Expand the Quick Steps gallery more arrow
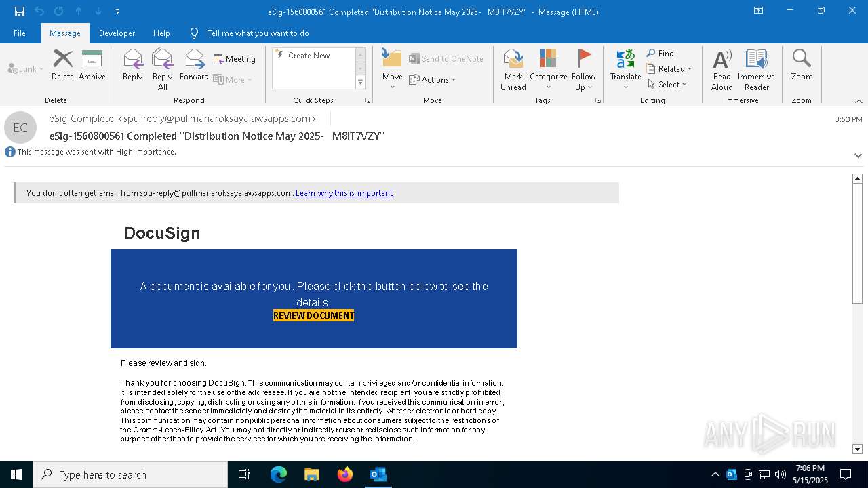Image resolution: width=868 pixels, height=488 pixels. click(360, 83)
